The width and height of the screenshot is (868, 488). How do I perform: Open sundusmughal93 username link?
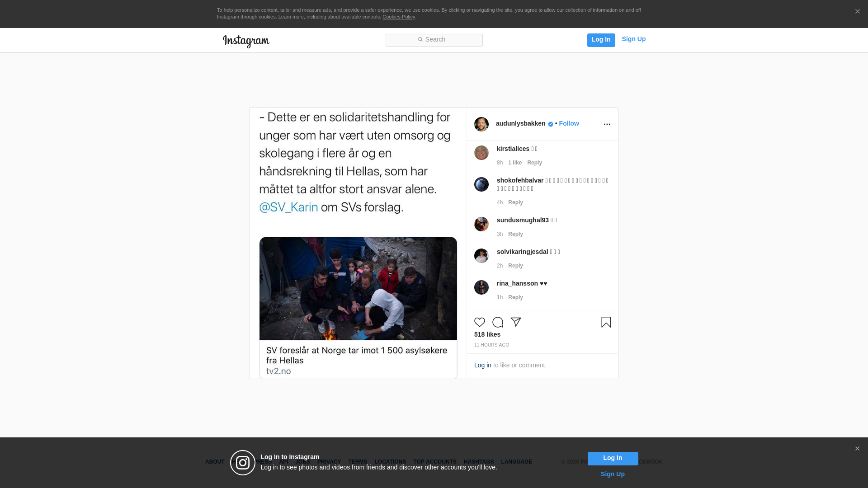point(523,220)
